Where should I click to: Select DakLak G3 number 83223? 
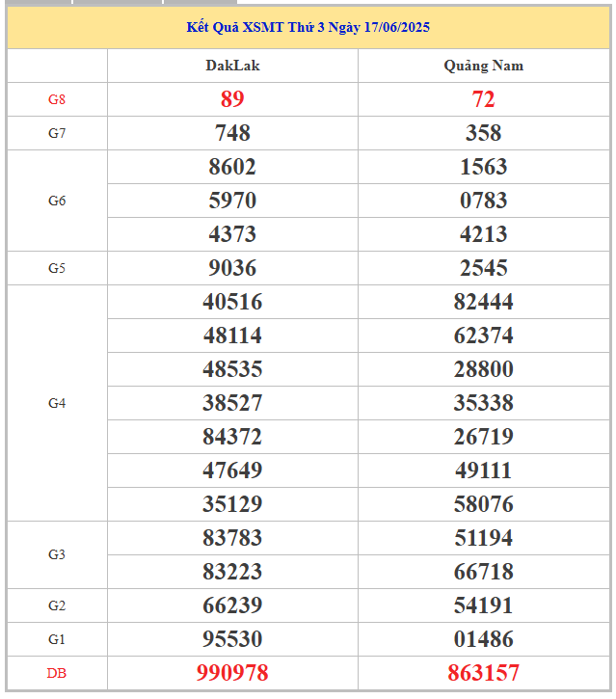(x=232, y=572)
